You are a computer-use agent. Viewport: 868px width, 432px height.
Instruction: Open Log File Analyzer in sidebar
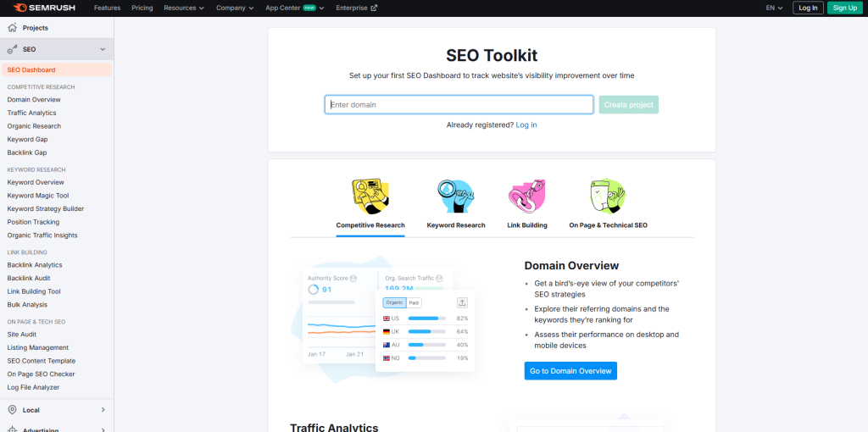point(33,387)
